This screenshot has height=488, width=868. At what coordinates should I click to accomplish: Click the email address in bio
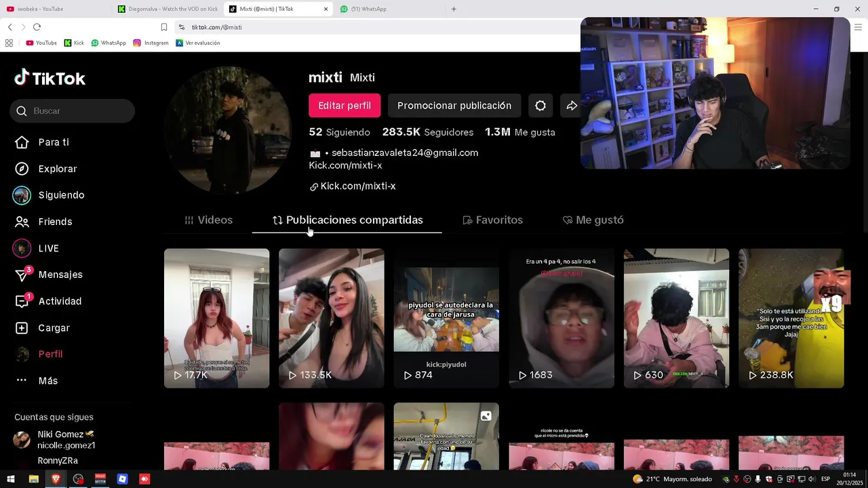tap(405, 153)
